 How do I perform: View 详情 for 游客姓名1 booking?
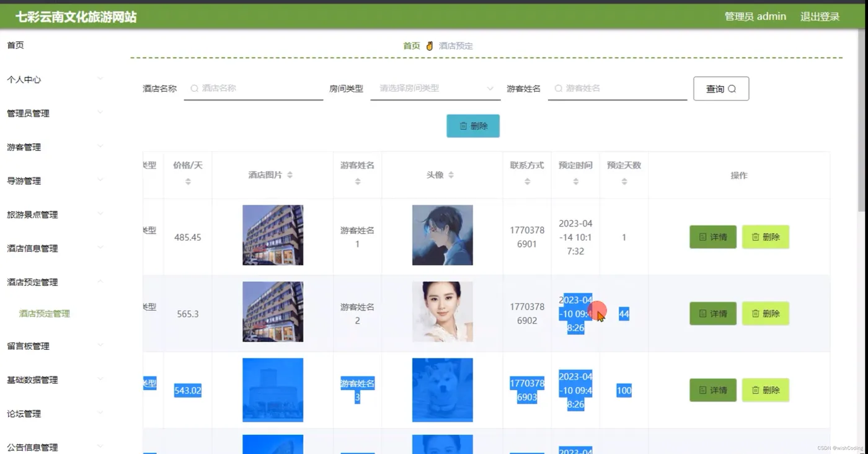713,237
